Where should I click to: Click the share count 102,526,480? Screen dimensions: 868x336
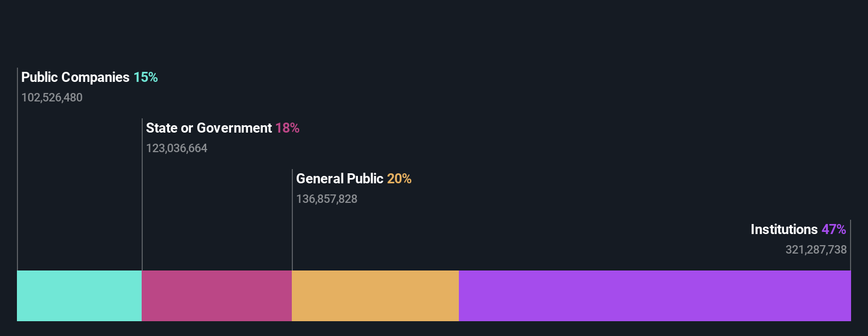coord(52,97)
